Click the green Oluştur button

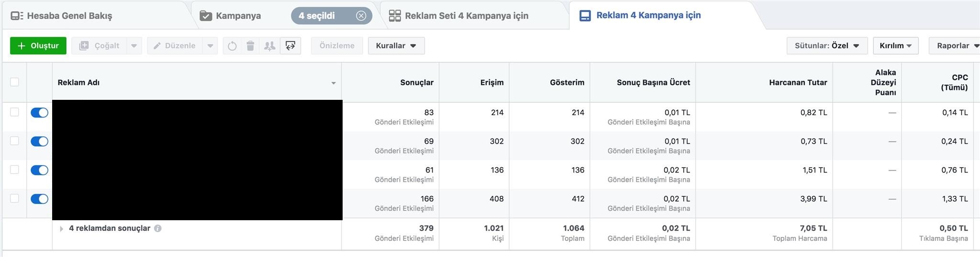click(38, 46)
